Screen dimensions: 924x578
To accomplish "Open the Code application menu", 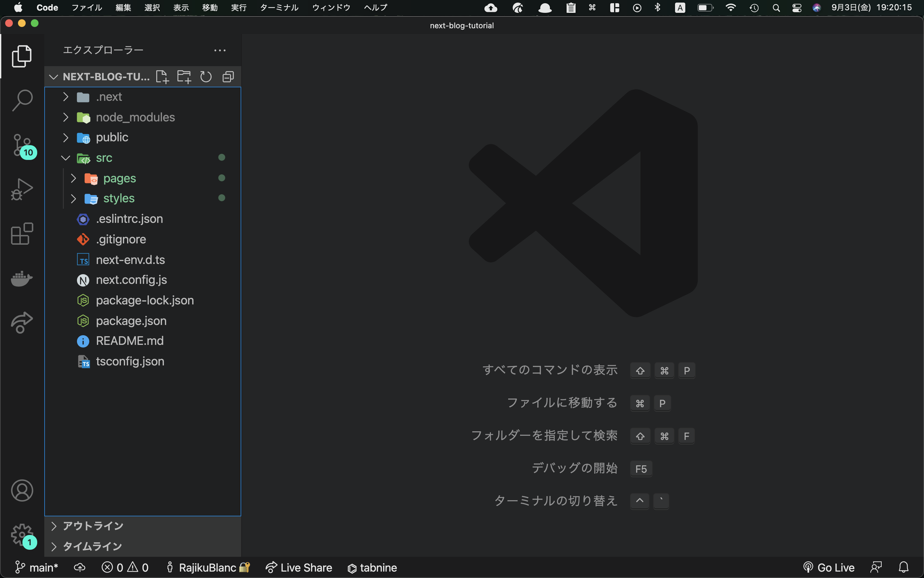I will click(47, 8).
